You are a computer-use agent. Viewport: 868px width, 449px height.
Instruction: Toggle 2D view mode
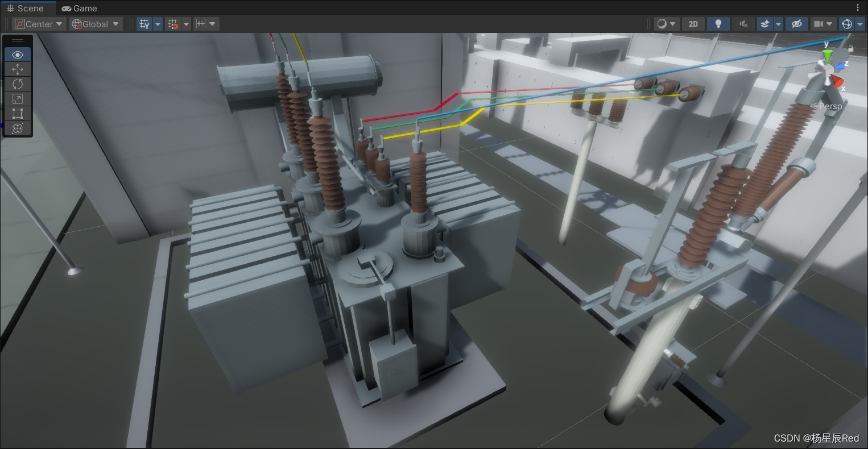[x=693, y=24]
